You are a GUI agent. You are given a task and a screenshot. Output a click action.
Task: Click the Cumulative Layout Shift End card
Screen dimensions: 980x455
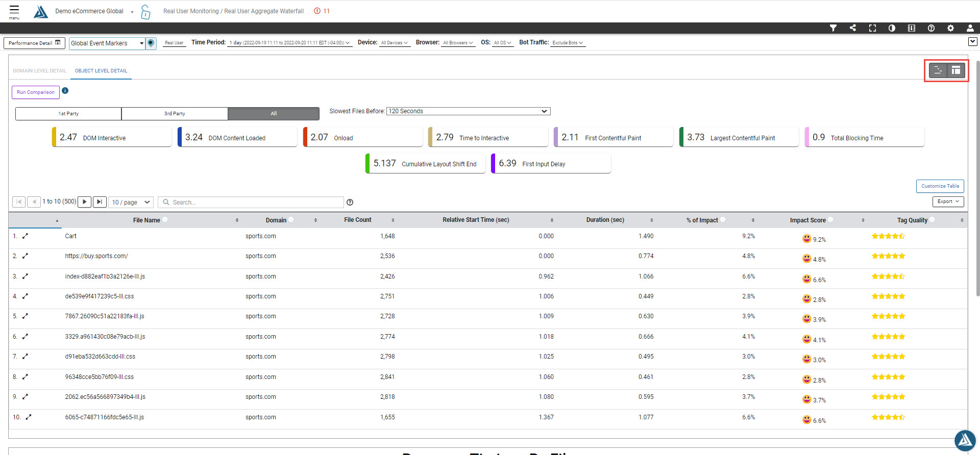pyautogui.click(x=425, y=163)
